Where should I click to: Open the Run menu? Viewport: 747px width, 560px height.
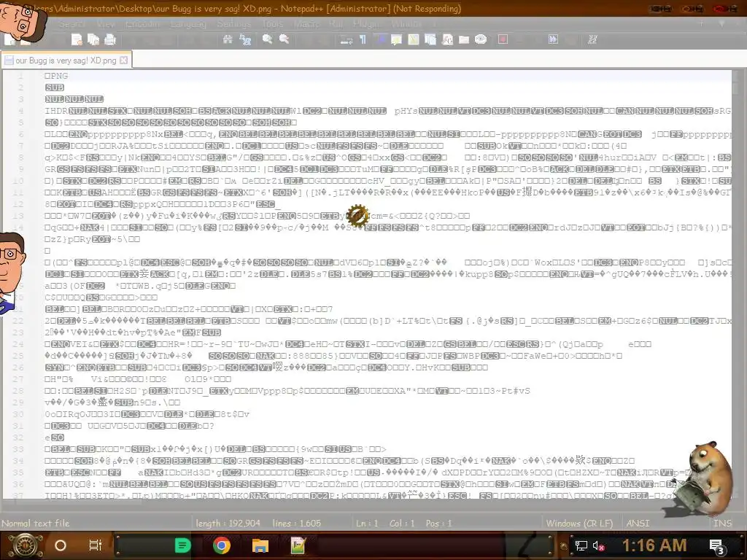336,23
